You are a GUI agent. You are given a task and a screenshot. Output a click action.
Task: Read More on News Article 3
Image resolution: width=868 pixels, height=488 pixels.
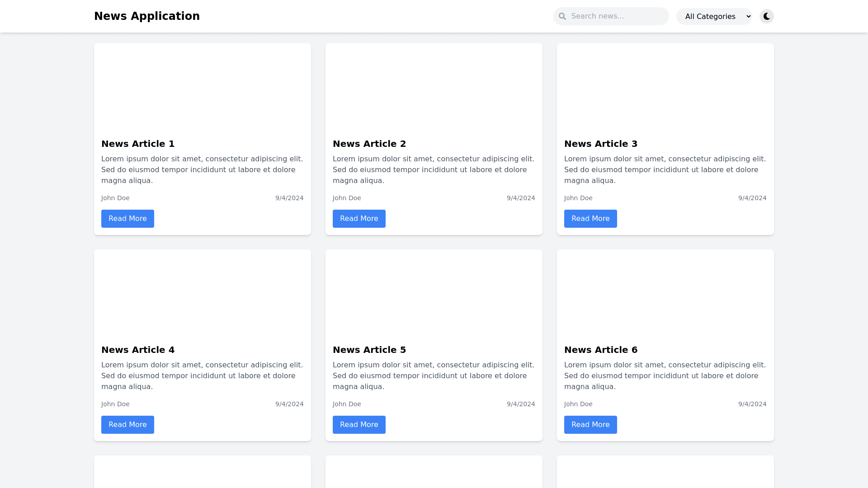[x=590, y=219]
